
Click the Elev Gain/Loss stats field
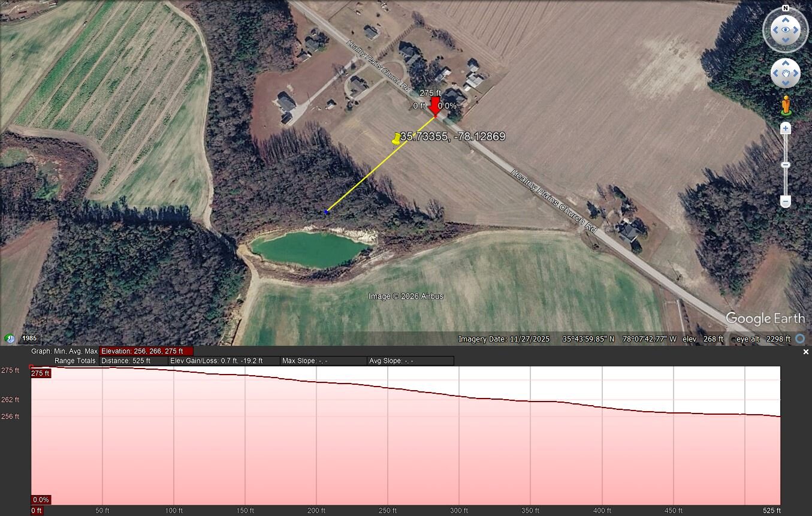click(x=224, y=361)
